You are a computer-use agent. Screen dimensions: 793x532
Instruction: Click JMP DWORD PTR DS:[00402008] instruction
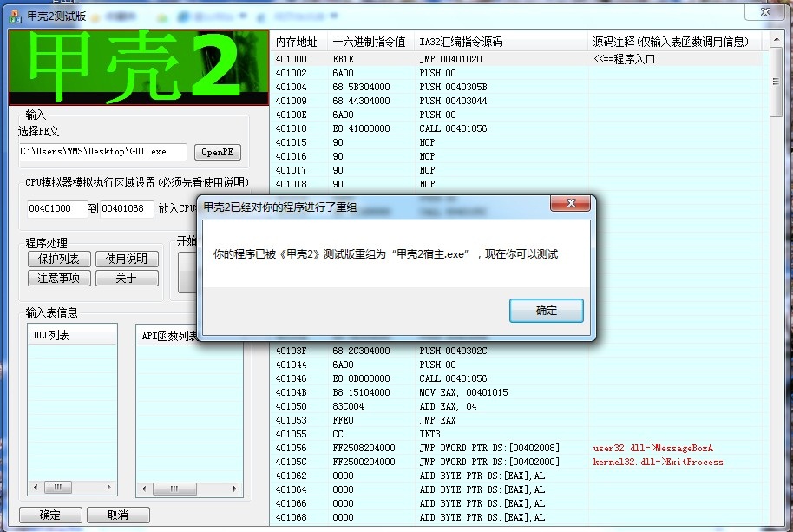pyautogui.click(x=489, y=448)
